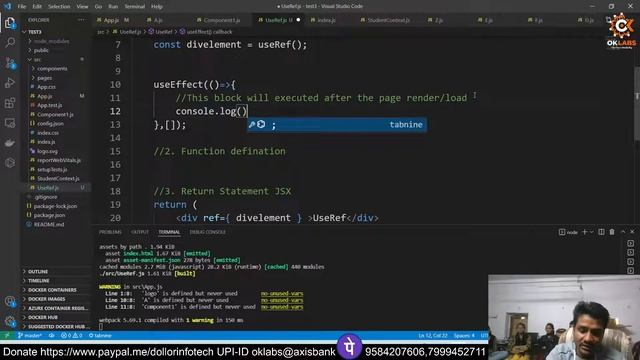The height and width of the screenshot is (360, 640).
Task: Click the Visual Studio Code logo icon
Action: pos(7,6)
